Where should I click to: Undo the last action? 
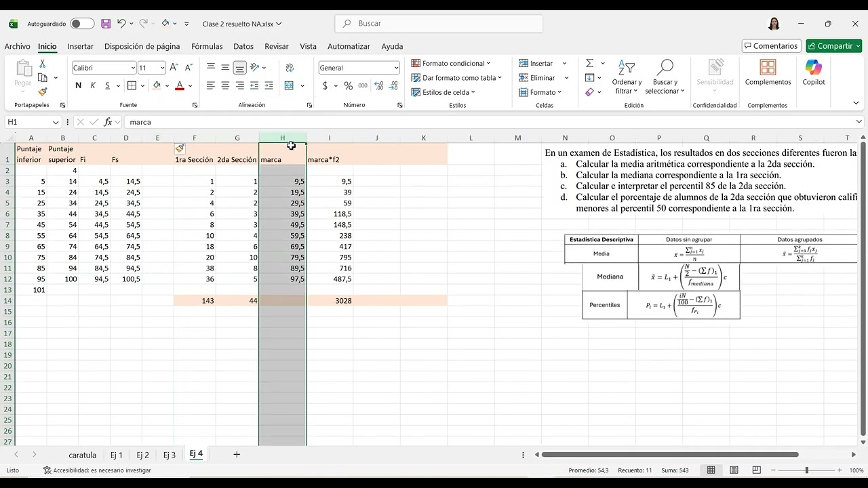tap(121, 24)
